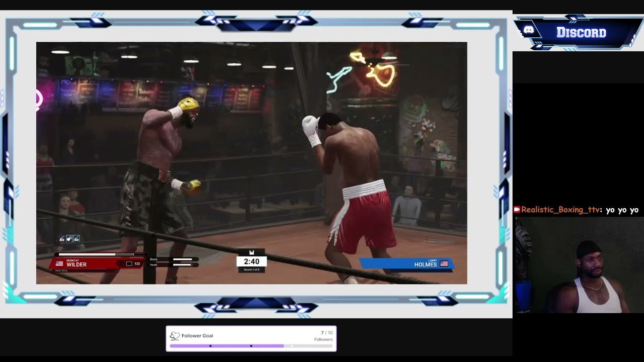The height and width of the screenshot is (362, 644).
Task: Click the 'Followers' label under the count
Action: coord(324,339)
